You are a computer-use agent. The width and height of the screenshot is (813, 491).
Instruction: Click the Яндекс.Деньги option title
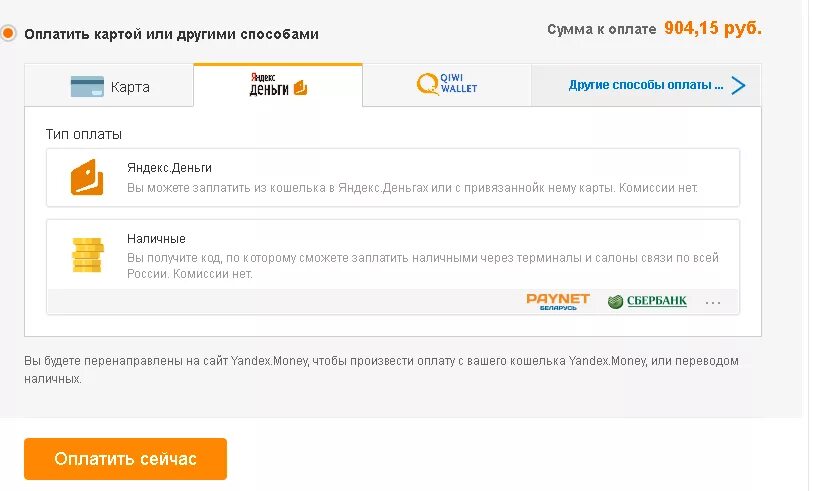pyautogui.click(x=169, y=168)
